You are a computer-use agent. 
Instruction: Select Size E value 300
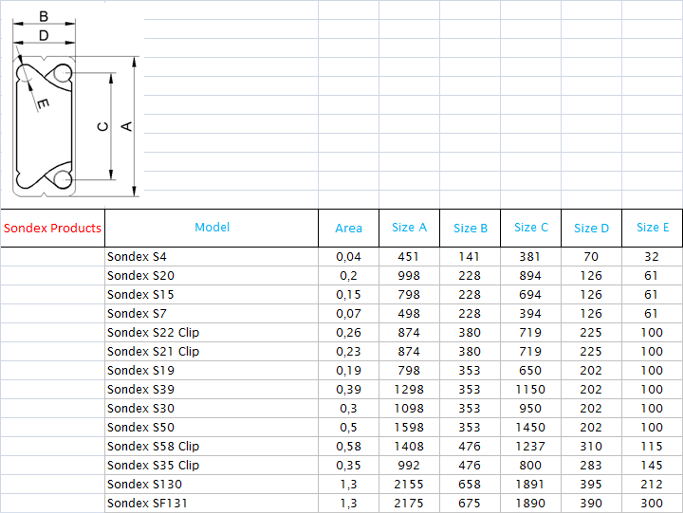(x=652, y=503)
